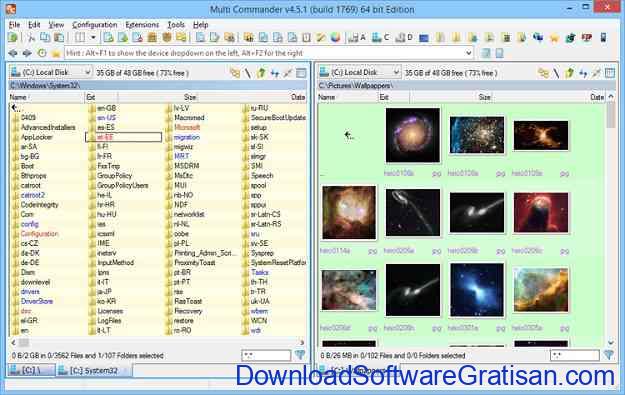This screenshot has height=395, width=625.
Task: Click the Paste clipboard icon
Action: [x=59, y=38]
